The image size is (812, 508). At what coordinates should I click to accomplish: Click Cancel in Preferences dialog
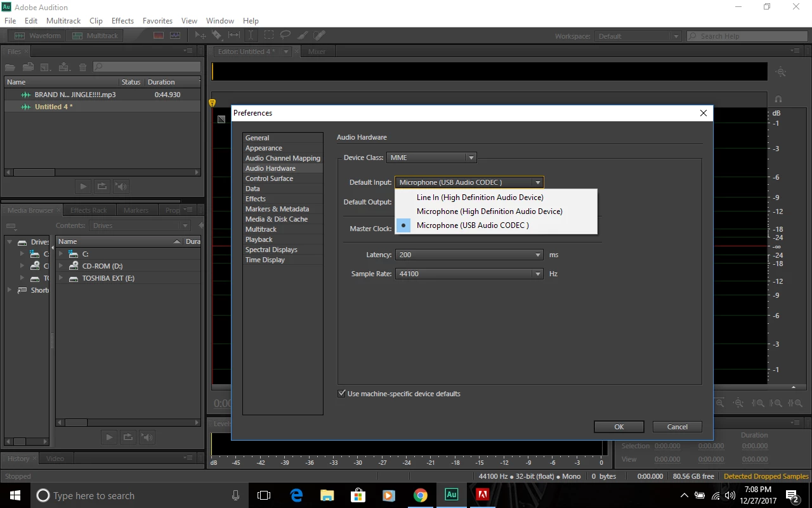678,427
